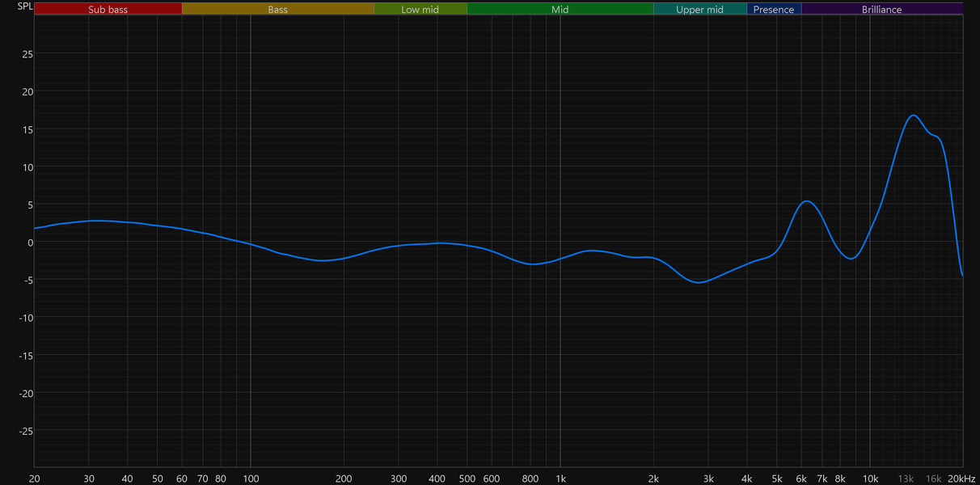Click the 2k frequency axis label
980x485 pixels.
(653, 479)
